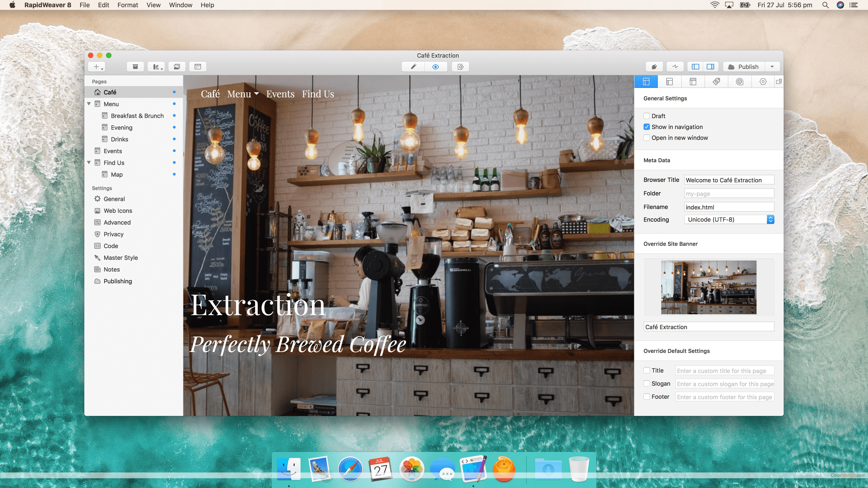
Task: Click the Publish button
Action: (x=744, y=67)
